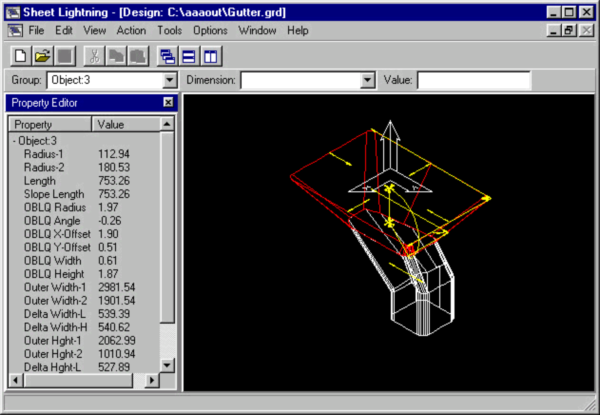Collapse the Object:3 tree node
This screenshot has width=600, height=415.
click(14, 141)
